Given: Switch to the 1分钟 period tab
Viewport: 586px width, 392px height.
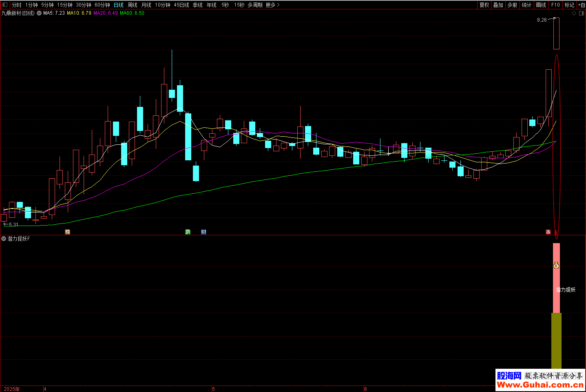Looking at the screenshot, I should click(31, 5).
